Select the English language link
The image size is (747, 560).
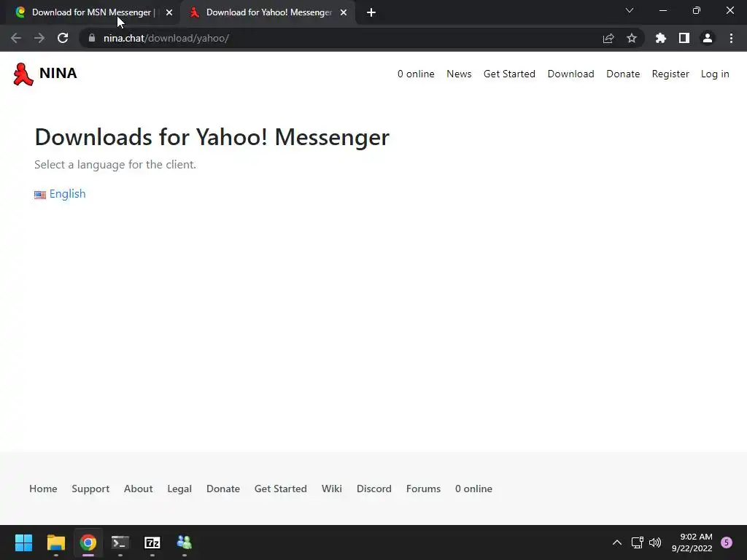[x=68, y=194]
